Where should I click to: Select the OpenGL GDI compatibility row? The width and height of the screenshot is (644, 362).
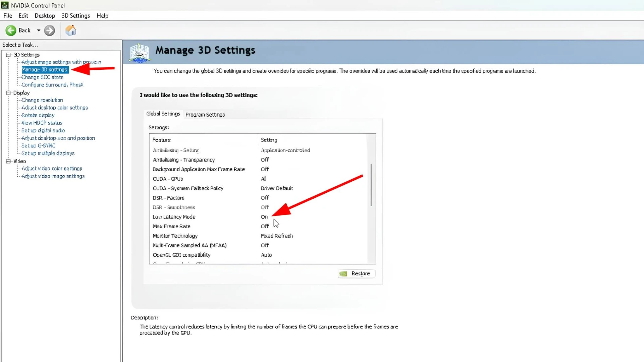click(x=258, y=255)
